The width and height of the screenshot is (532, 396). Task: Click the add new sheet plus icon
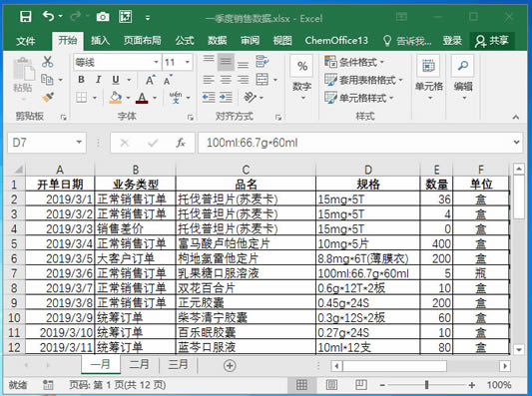click(230, 365)
